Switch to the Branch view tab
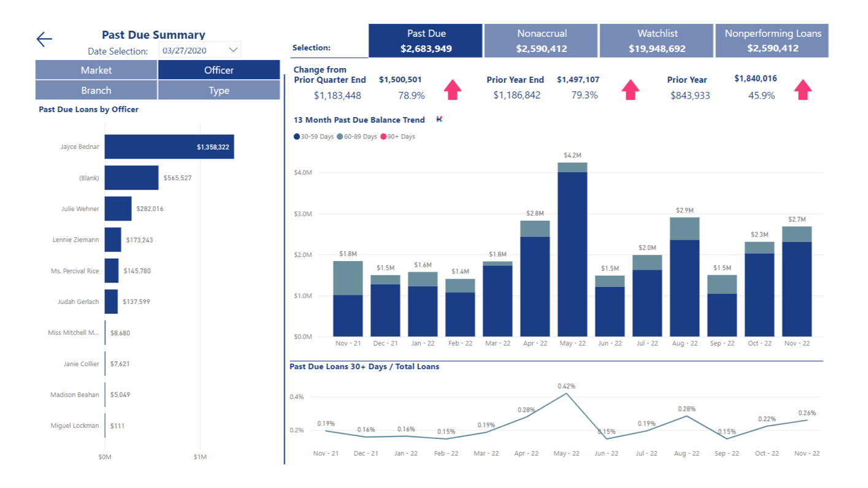This screenshot has width=868, height=488. tap(96, 90)
